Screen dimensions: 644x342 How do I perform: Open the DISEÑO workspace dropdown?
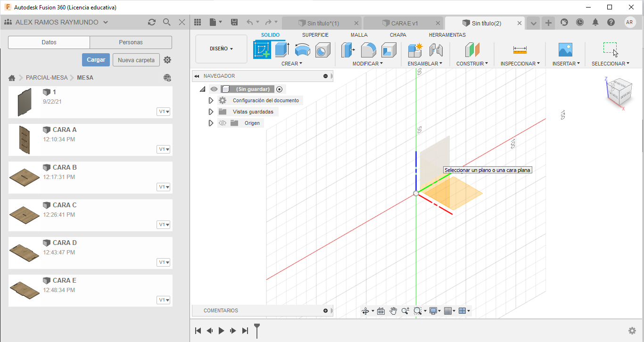click(221, 49)
